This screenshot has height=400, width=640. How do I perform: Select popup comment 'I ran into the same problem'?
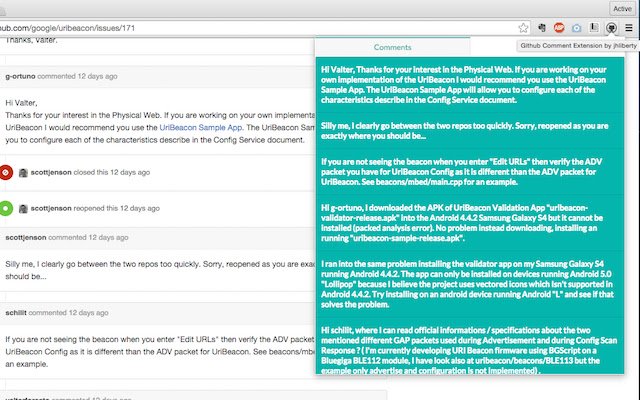point(470,284)
